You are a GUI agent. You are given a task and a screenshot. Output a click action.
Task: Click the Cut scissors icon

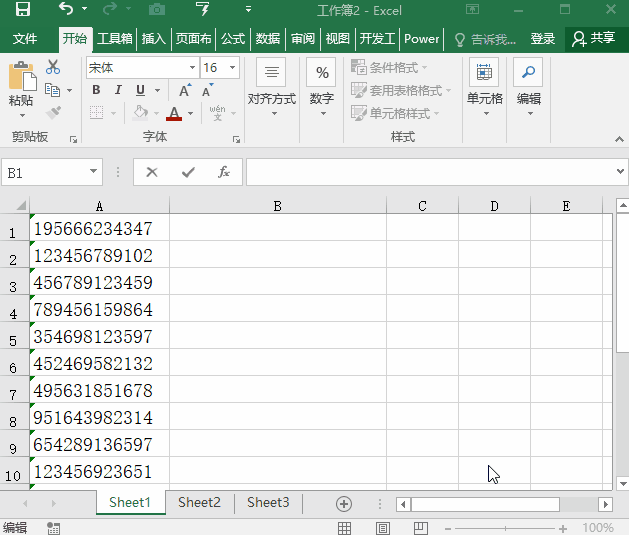tap(53, 67)
